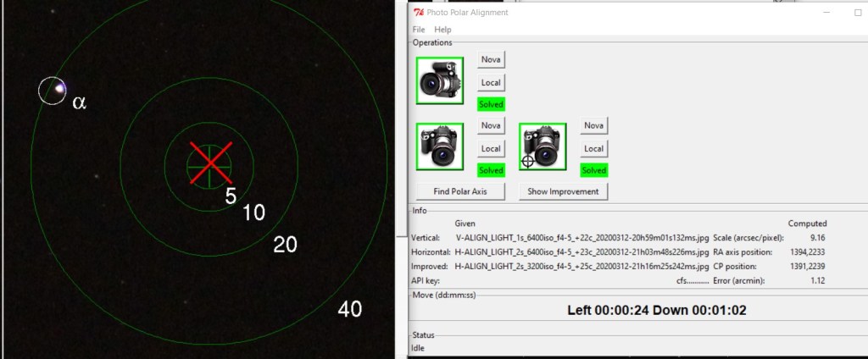Image resolution: width=868 pixels, height=359 pixels.
Task: Click the API key field value
Action: pos(691,280)
